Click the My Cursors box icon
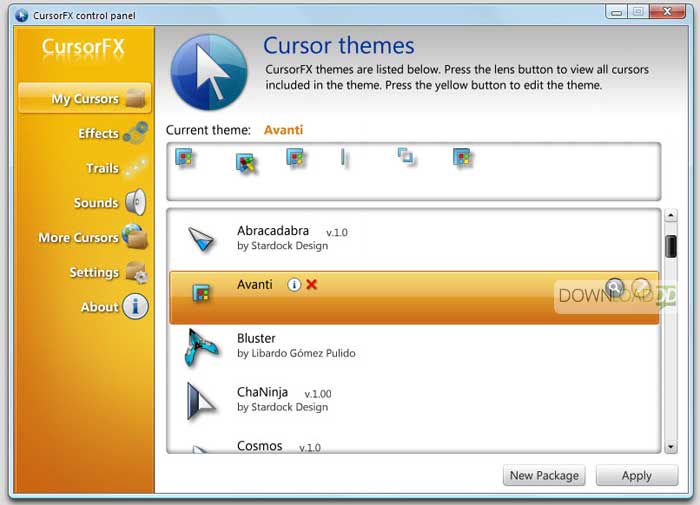The width and height of the screenshot is (700, 505). 135,98
